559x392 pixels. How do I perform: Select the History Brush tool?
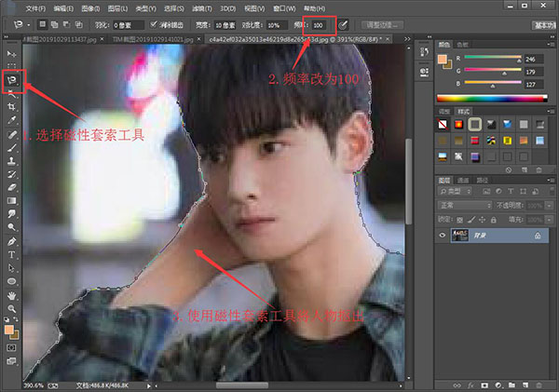click(x=11, y=174)
